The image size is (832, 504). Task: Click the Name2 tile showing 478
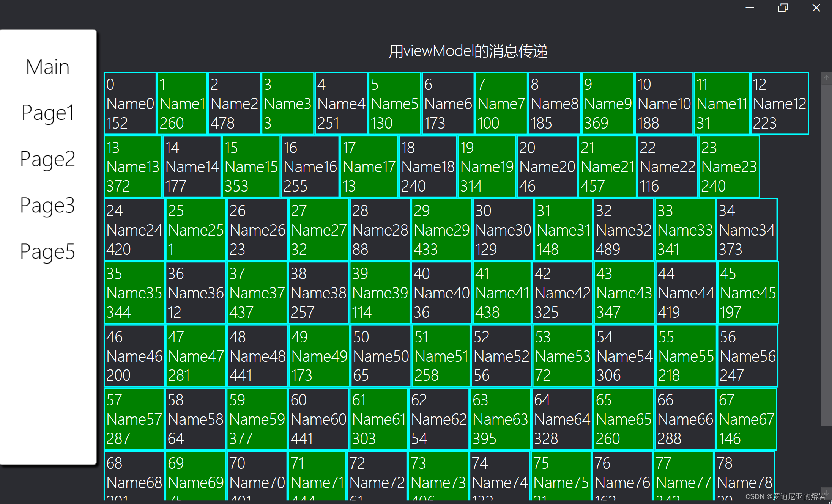(x=234, y=103)
